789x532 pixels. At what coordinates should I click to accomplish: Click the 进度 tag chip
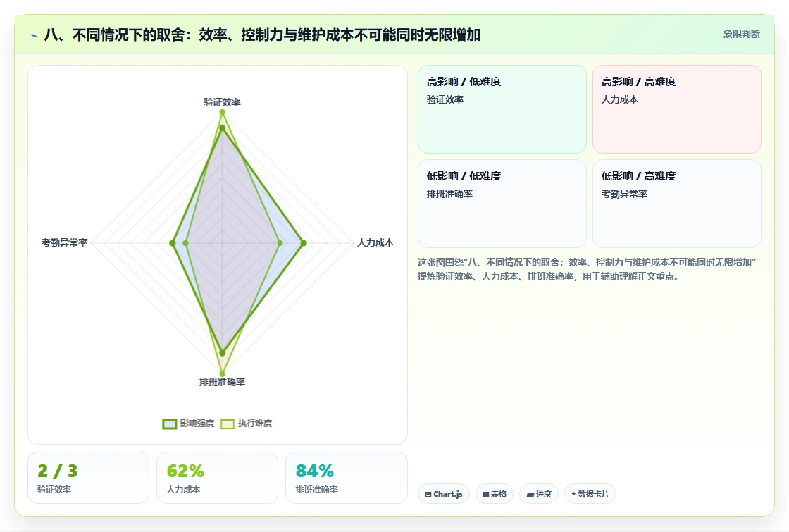click(539, 494)
